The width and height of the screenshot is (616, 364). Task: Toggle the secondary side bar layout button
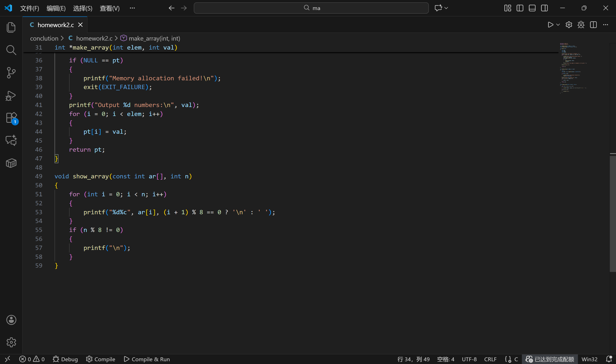tap(544, 8)
